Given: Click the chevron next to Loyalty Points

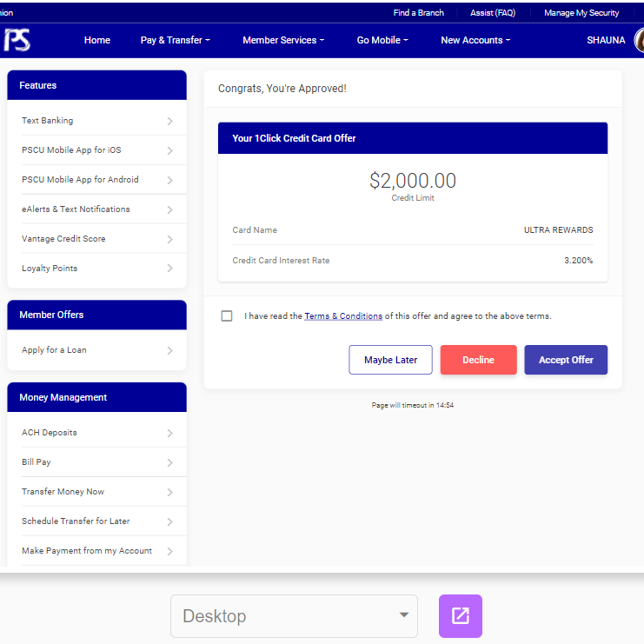Looking at the screenshot, I should point(169,269).
